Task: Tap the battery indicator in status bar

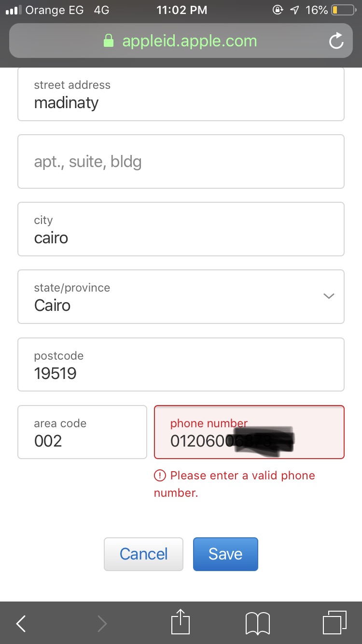Action: [343, 10]
